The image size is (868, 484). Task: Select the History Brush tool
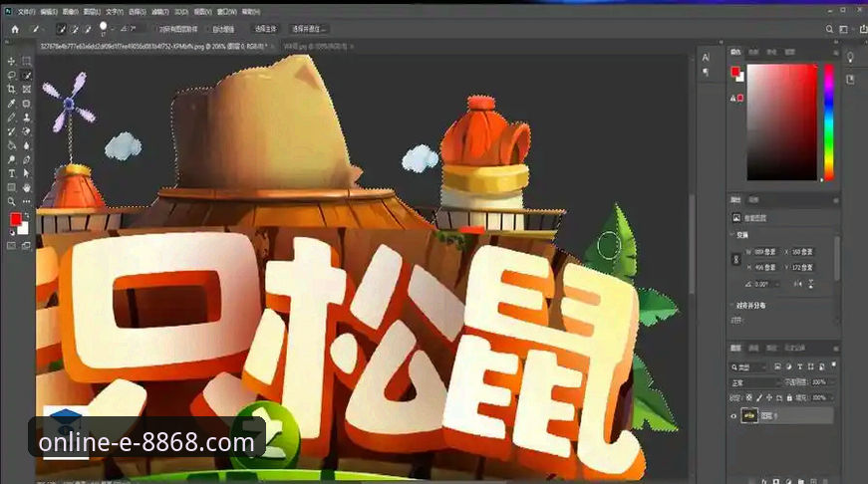(11, 131)
